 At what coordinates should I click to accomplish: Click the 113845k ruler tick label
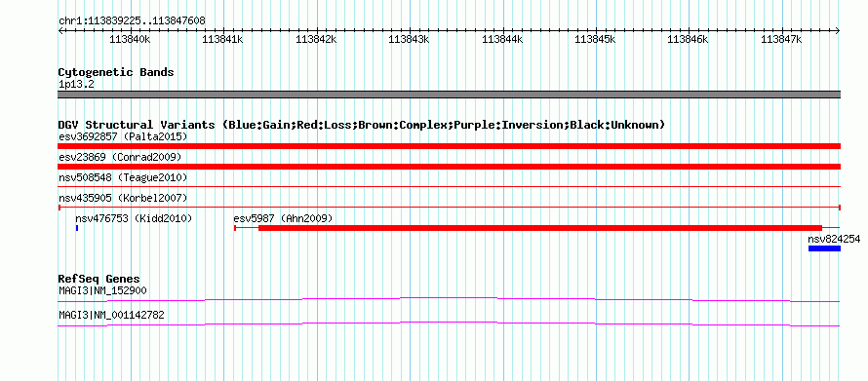pyautogui.click(x=596, y=40)
